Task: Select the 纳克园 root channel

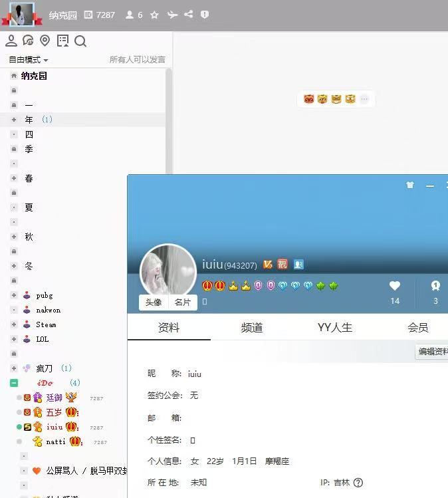Action: [x=34, y=76]
